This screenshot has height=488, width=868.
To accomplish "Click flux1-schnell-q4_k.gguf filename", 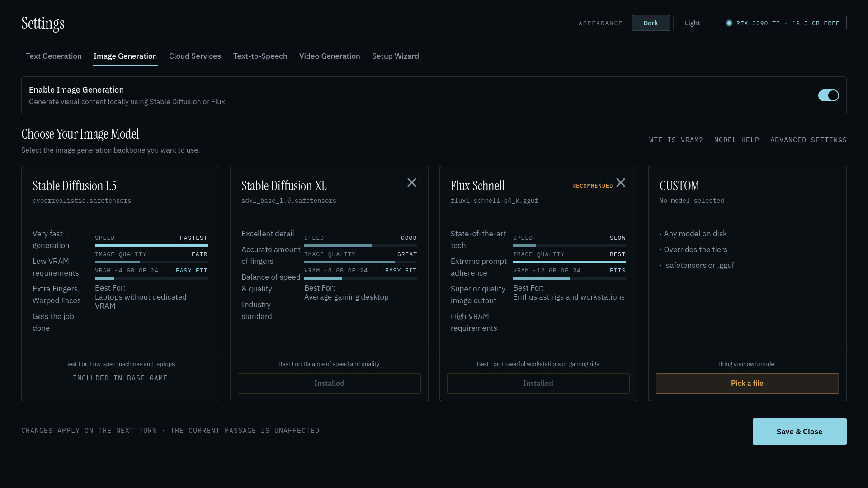I will click(494, 201).
